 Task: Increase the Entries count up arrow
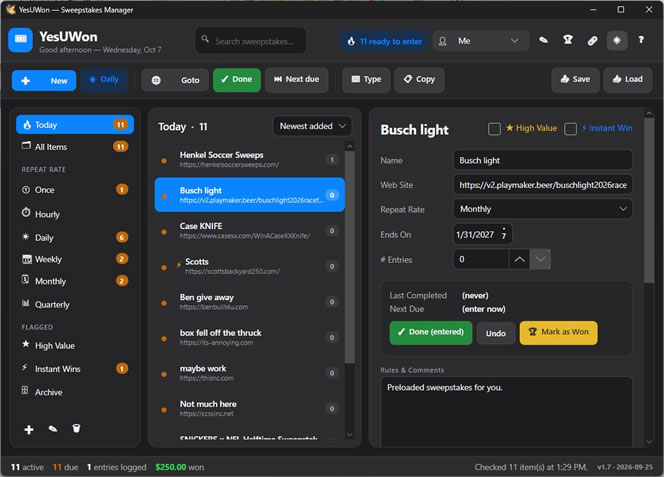pyautogui.click(x=520, y=259)
